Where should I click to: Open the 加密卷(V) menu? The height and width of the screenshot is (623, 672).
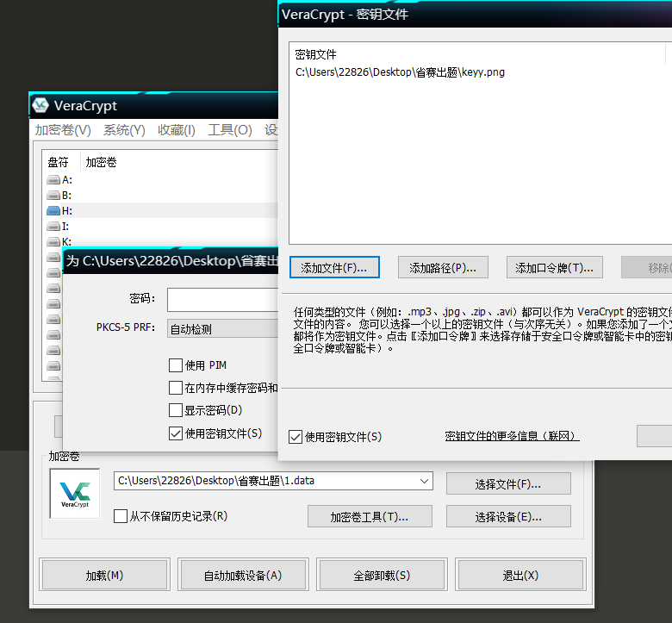coord(63,130)
